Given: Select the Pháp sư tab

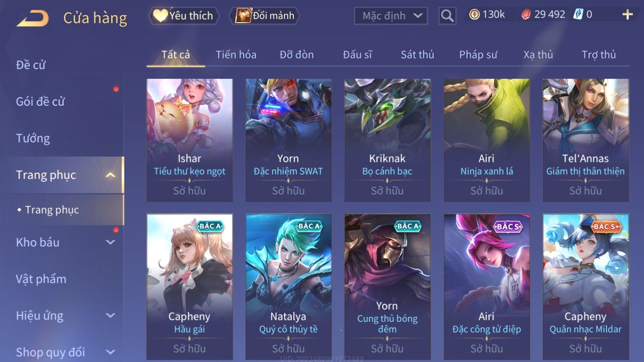Looking at the screenshot, I should click(x=478, y=55).
